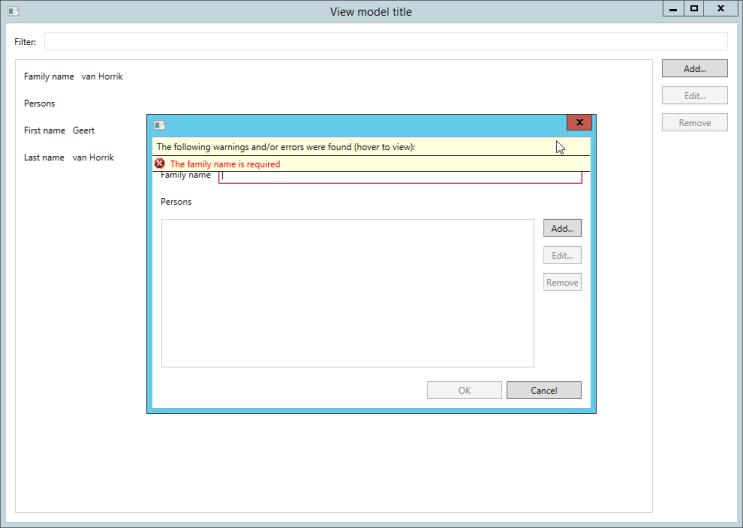Click the 'First name' label
This screenshot has width=743, height=528.
point(45,130)
